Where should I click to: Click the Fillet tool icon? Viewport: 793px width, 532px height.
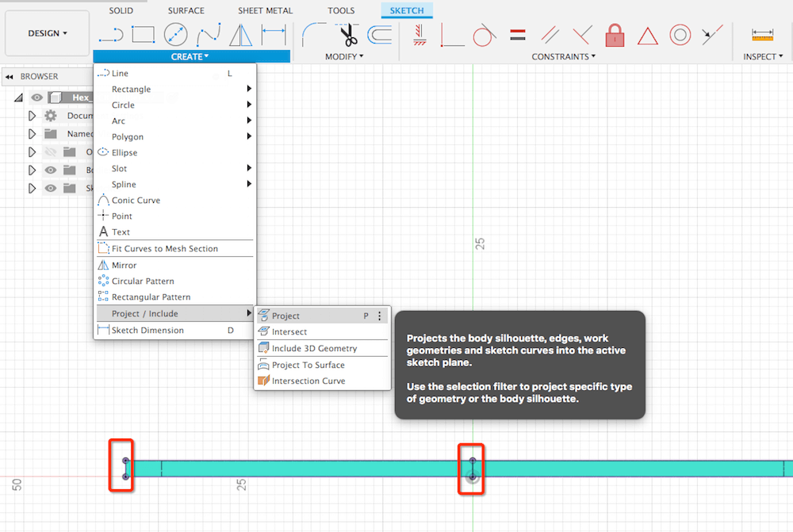[x=315, y=35]
